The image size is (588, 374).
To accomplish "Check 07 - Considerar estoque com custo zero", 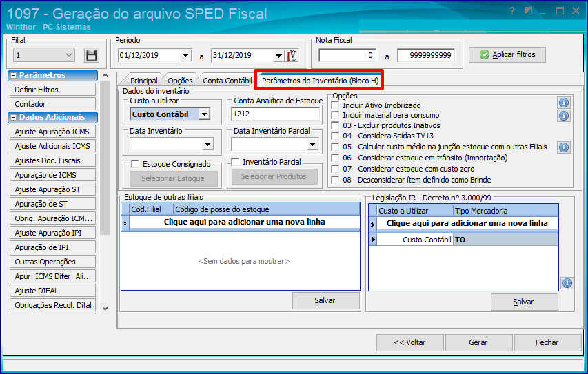I will point(335,169).
